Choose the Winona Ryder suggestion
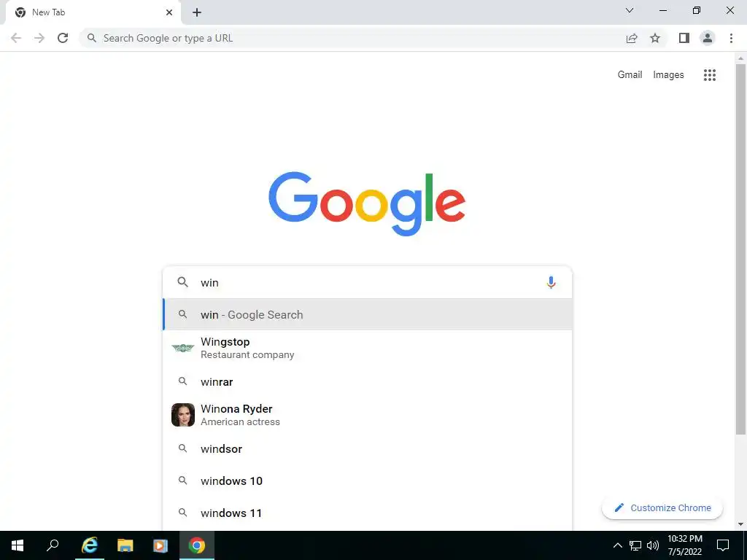747x560 pixels. pyautogui.click(x=368, y=415)
